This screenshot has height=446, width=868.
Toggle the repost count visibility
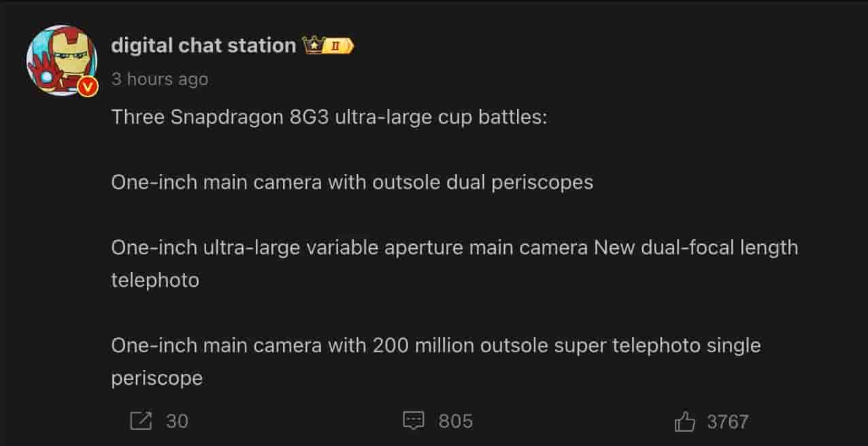[140, 421]
